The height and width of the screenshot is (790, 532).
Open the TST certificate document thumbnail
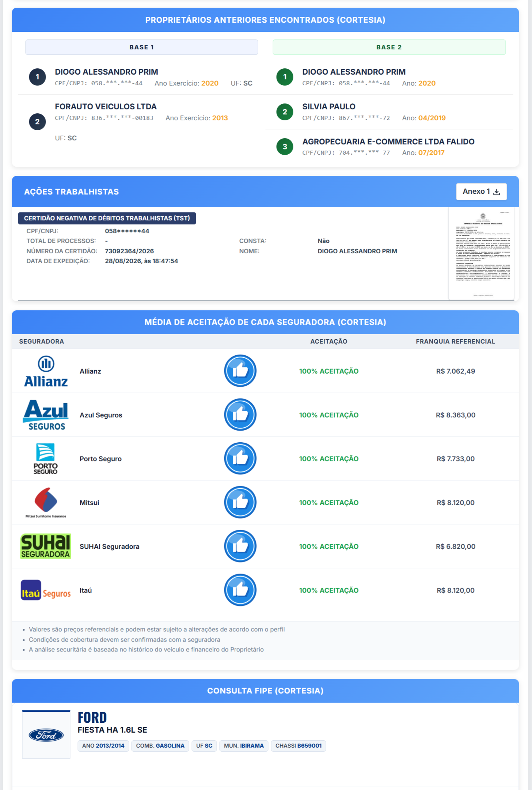[x=481, y=253]
